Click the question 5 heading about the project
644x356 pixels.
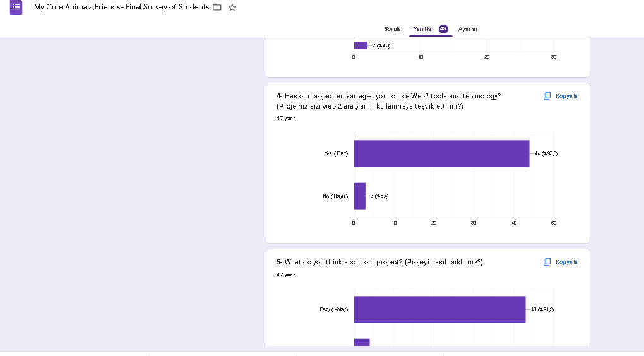coord(379,262)
